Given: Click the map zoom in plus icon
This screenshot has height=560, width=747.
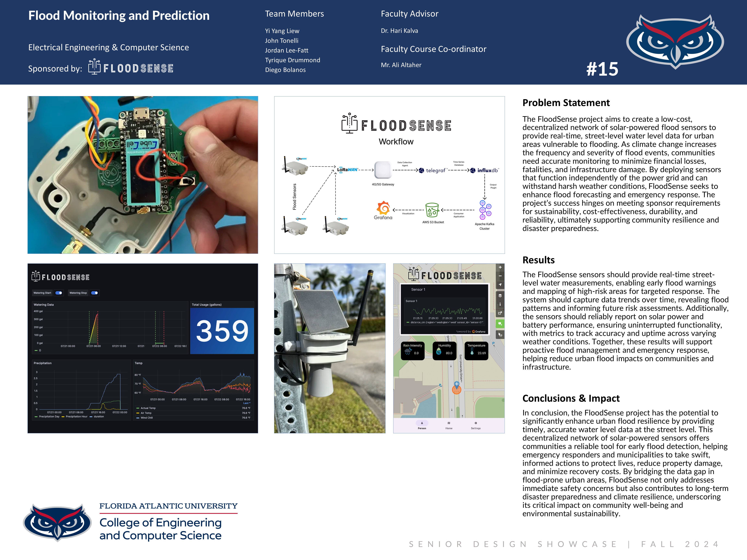Looking at the screenshot, I should [x=500, y=267].
